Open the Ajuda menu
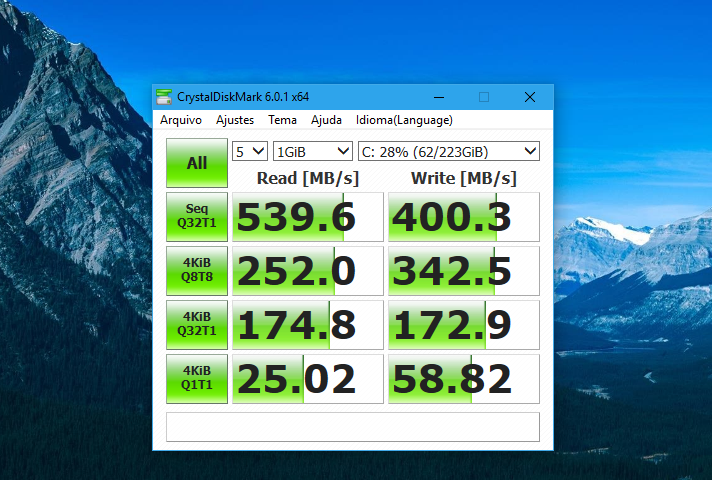Viewport: 712px width, 480px height. (326, 120)
